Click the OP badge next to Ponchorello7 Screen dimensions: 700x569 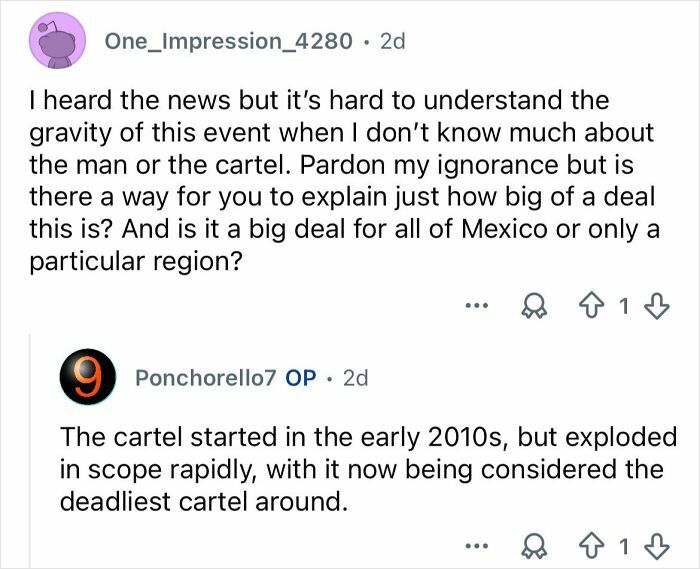(302, 378)
